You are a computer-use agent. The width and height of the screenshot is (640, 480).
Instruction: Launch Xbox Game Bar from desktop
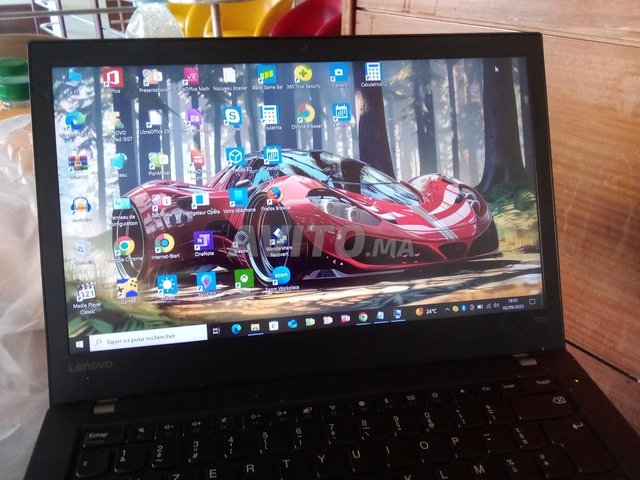coord(267,77)
